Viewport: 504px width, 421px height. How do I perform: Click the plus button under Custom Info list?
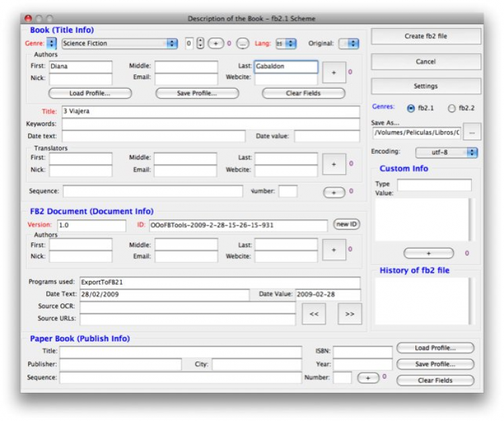(429, 253)
